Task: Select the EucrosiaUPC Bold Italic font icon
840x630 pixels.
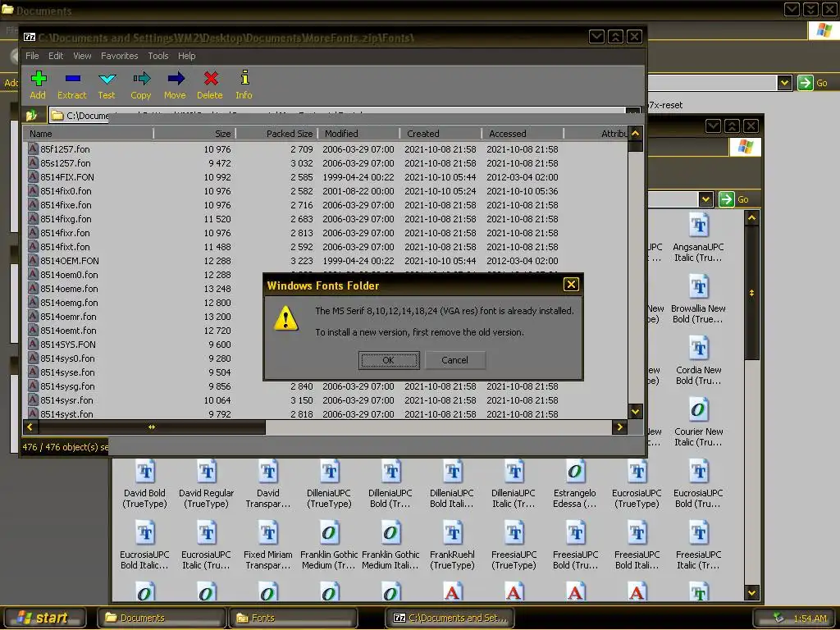Action: [144, 533]
